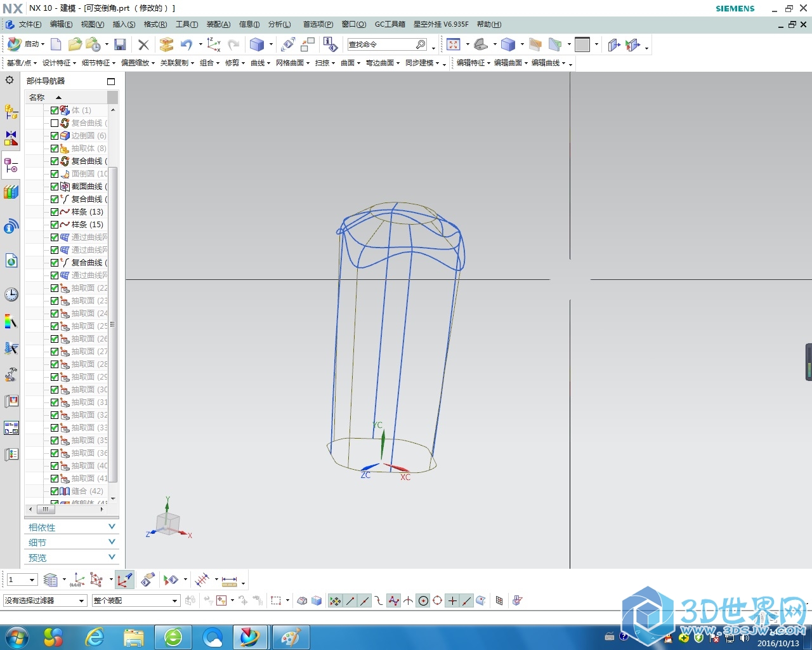Click the 关联复制 toolbar button
The image size is (812, 650).
click(177, 63)
